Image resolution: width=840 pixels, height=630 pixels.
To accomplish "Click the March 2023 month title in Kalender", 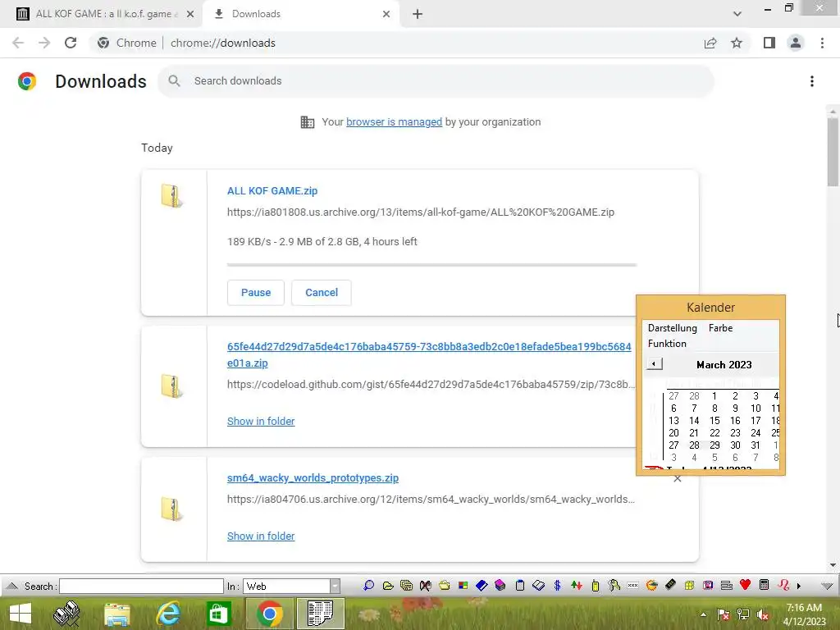I will 724,365.
